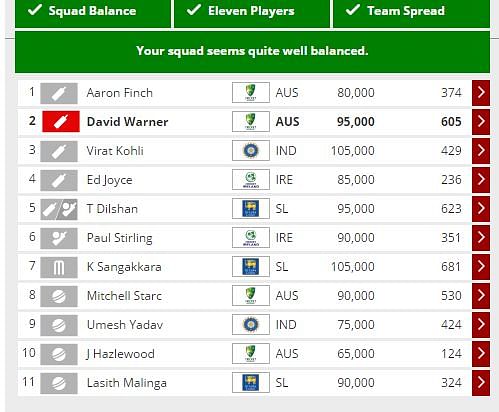Switch to the Eleven Players tab

252,13
